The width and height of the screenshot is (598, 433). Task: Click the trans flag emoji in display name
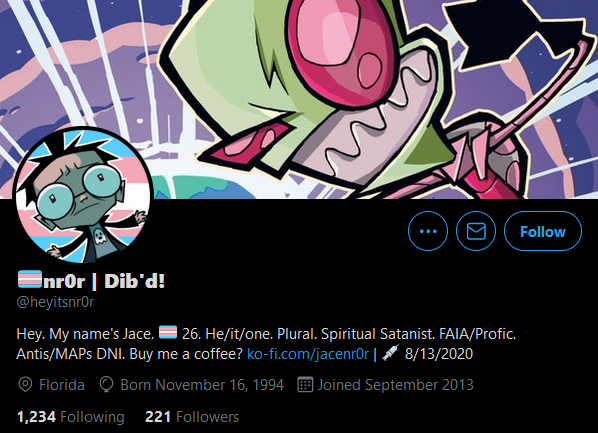[30, 279]
